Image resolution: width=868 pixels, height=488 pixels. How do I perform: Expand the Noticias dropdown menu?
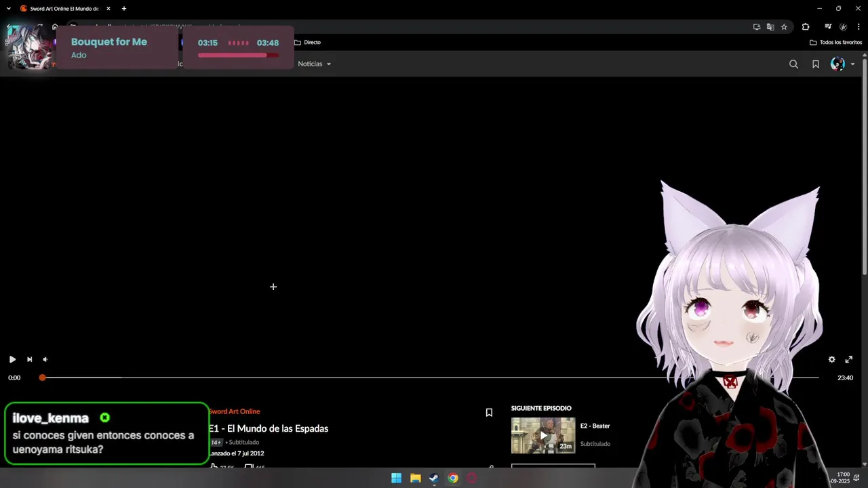pos(315,64)
